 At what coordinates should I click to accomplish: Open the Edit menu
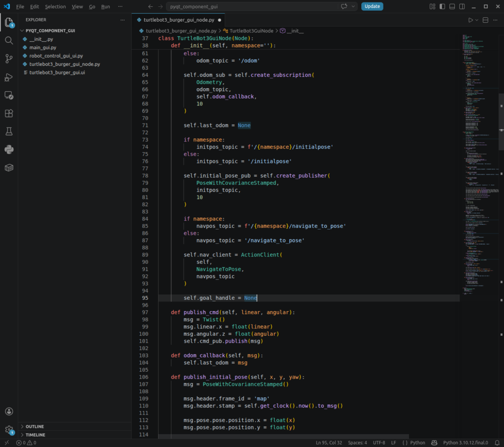(34, 6)
